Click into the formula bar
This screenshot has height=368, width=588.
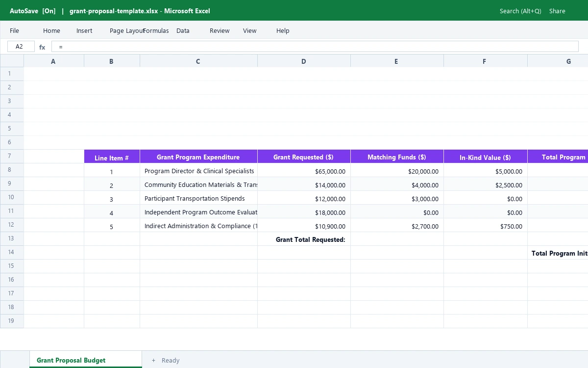point(315,47)
